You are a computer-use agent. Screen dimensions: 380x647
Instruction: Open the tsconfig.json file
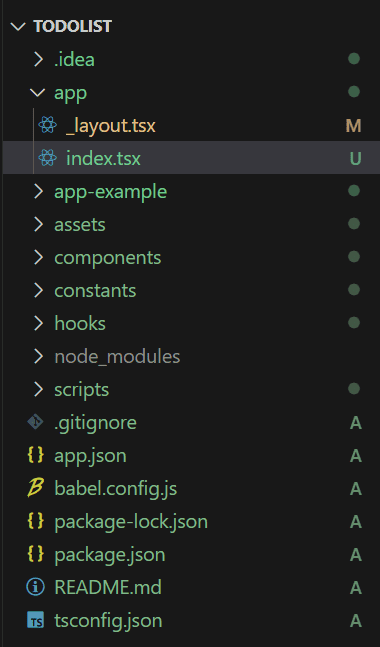point(108,621)
